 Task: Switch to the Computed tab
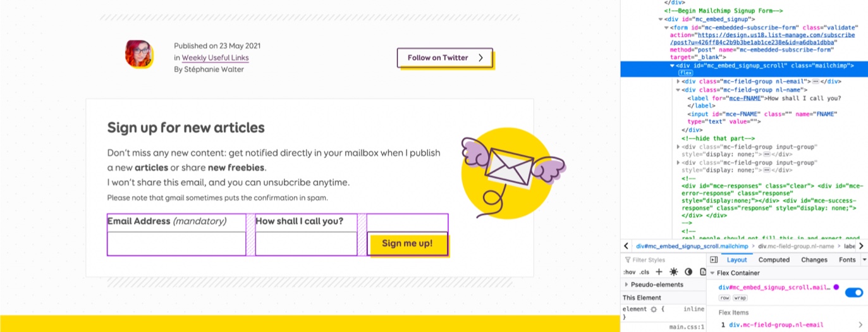pyautogui.click(x=774, y=260)
